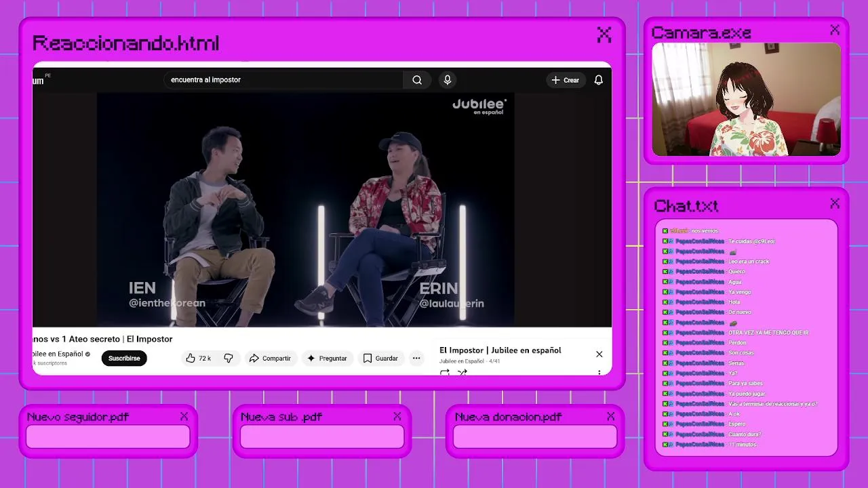Image resolution: width=868 pixels, height=488 pixels.
Task: Close the Nuevo seguidor.pdf window
Action: (184, 416)
